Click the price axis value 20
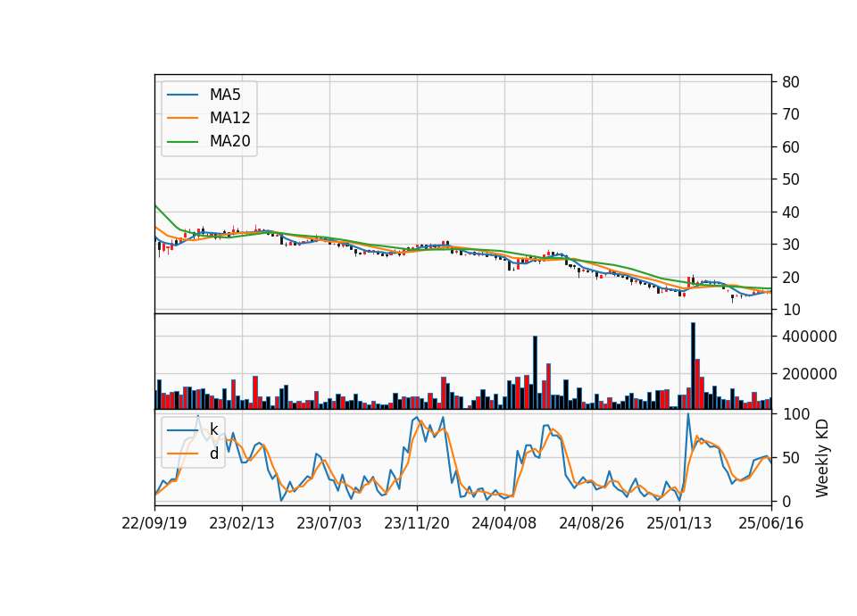 pyautogui.click(x=791, y=277)
